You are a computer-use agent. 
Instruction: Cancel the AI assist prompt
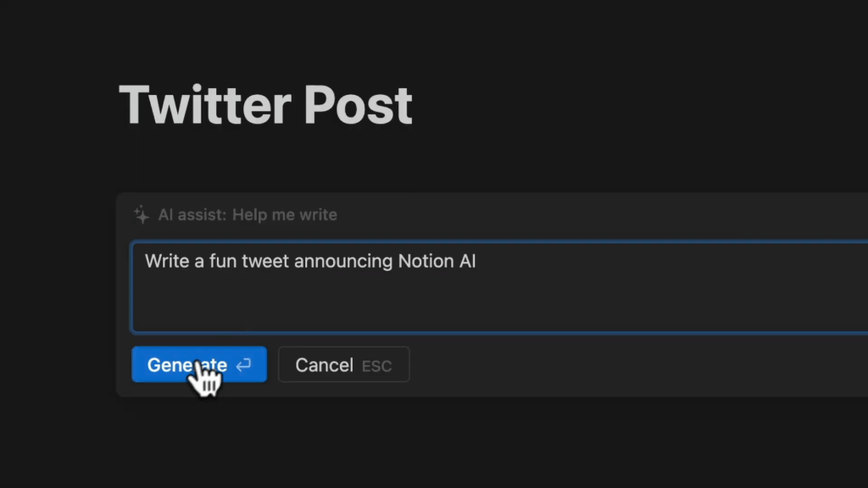point(343,365)
